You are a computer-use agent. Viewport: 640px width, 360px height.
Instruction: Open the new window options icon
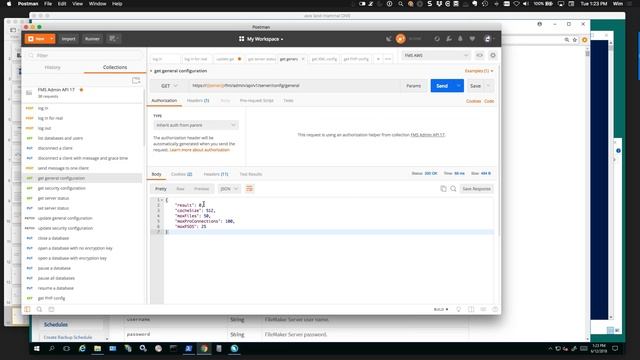pyautogui.click(x=113, y=39)
